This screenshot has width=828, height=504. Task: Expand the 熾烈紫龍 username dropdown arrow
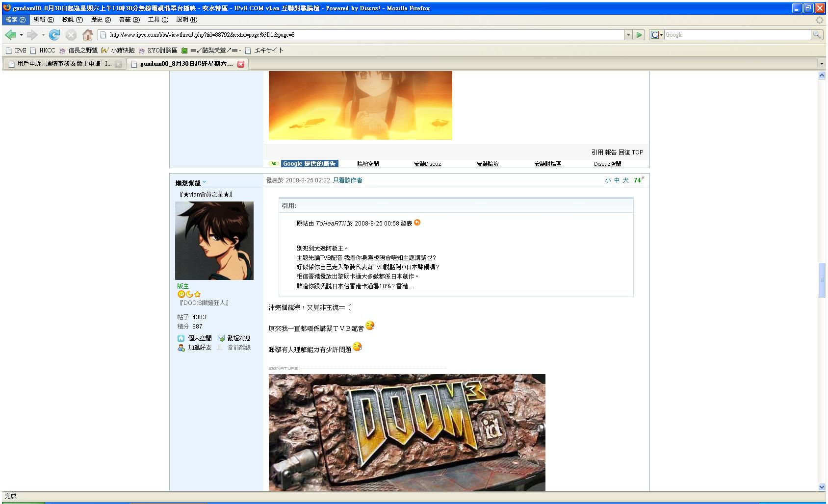click(x=205, y=183)
